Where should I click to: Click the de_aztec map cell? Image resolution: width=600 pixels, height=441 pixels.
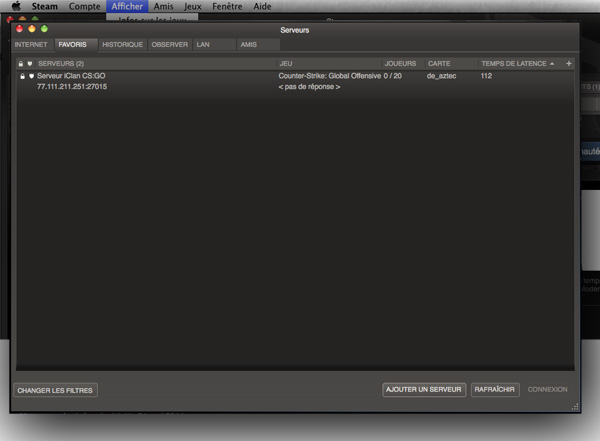point(441,76)
